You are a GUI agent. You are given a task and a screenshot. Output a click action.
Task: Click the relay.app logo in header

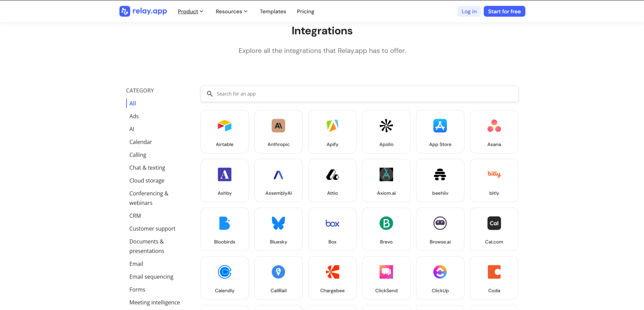pos(143,11)
